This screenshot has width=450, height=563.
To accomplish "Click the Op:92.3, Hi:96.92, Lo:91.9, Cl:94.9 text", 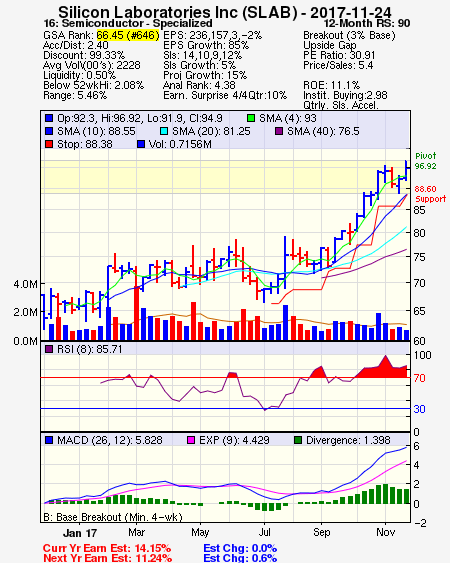I will tap(140, 118).
